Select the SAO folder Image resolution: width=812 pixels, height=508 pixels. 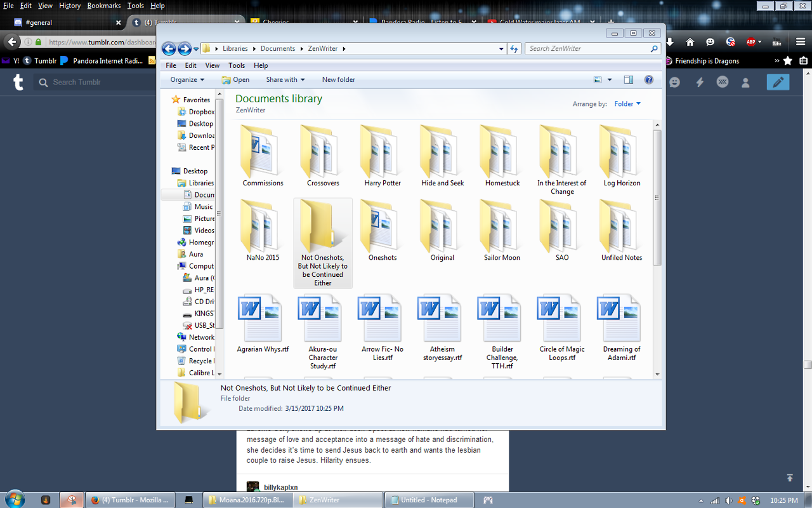coord(562,231)
